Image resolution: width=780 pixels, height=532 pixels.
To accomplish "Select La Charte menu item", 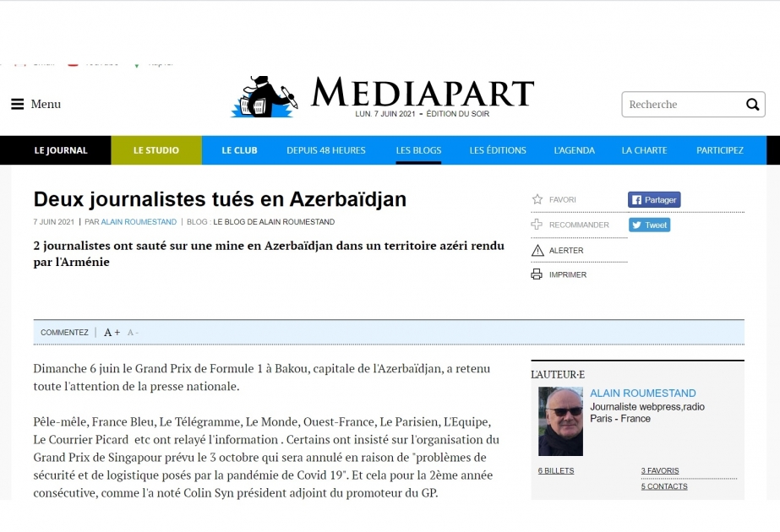I will [644, 150].
